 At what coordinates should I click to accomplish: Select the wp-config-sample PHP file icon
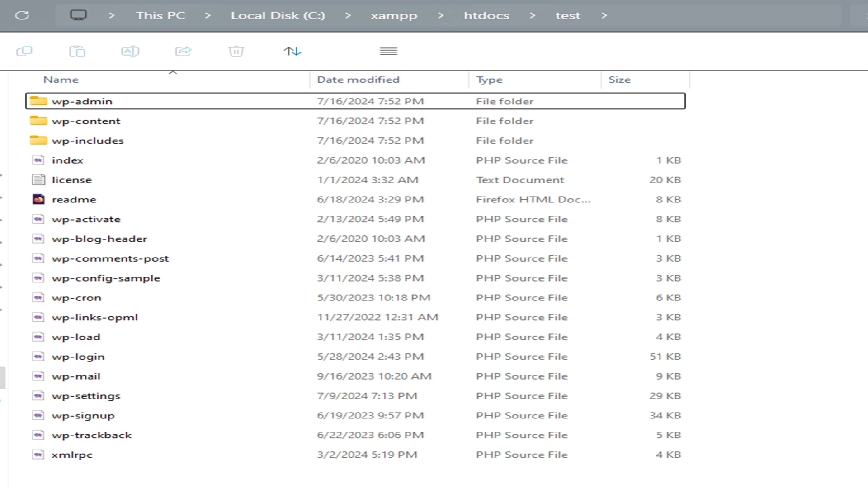(x=38, y=278)
